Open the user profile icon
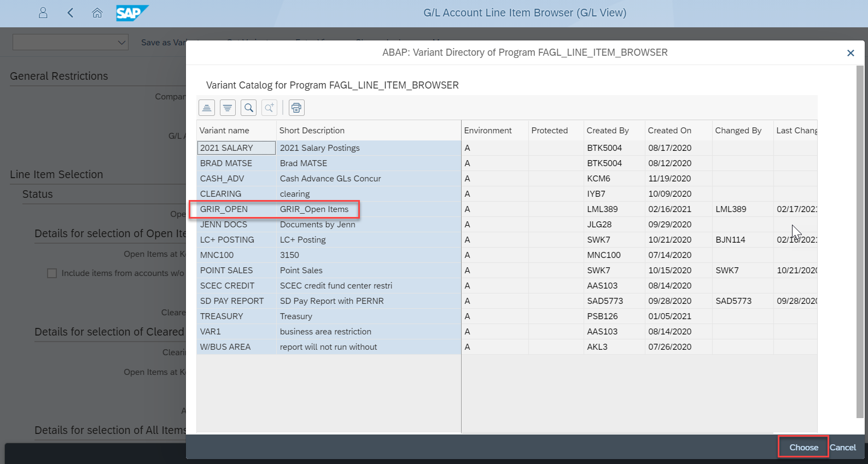The height and width of the screenshot is (464, 868). coord(43,13)
